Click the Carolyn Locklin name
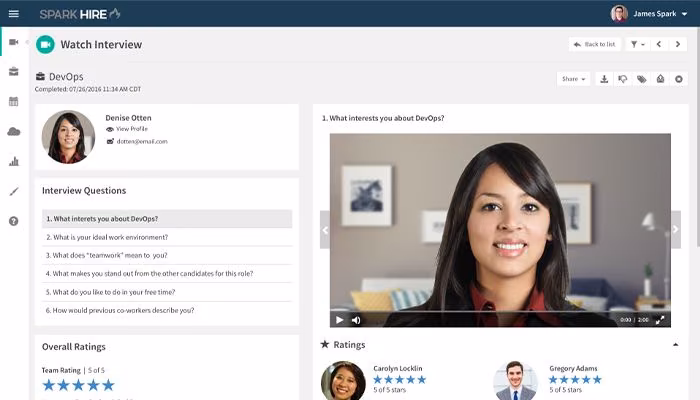 398,368
